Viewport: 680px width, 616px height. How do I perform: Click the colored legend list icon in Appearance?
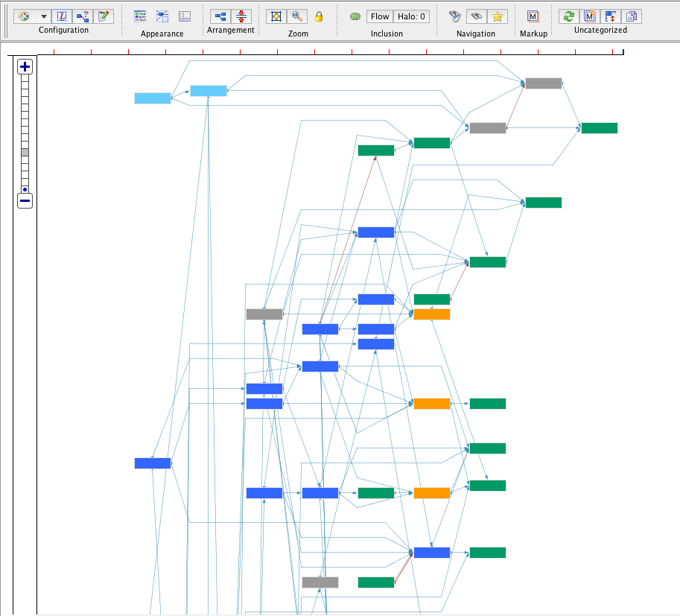pyautogui.click(x=140, y=16)
